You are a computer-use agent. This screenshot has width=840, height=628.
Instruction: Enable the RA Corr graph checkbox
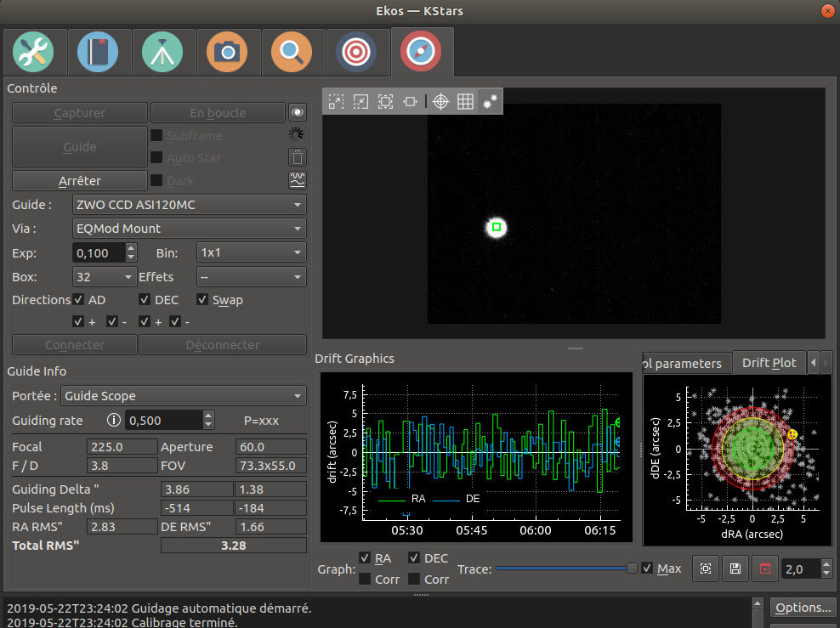pyautogui.click(x=365, y=579)
